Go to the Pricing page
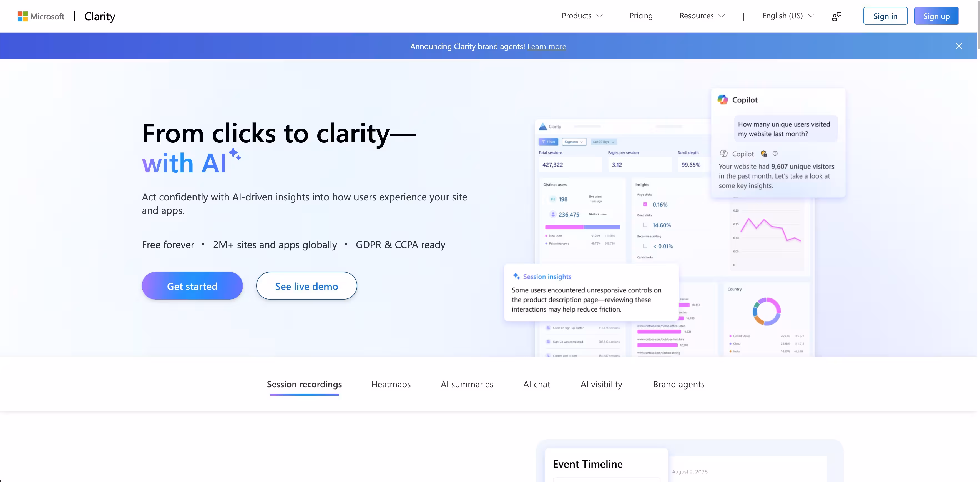Viewport: 980px width, 482px height. 641,16
